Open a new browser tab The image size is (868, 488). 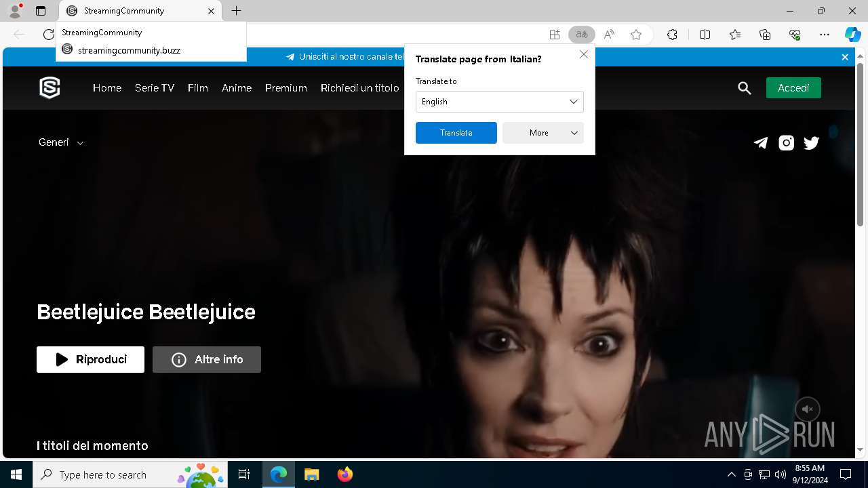[236, 11]
